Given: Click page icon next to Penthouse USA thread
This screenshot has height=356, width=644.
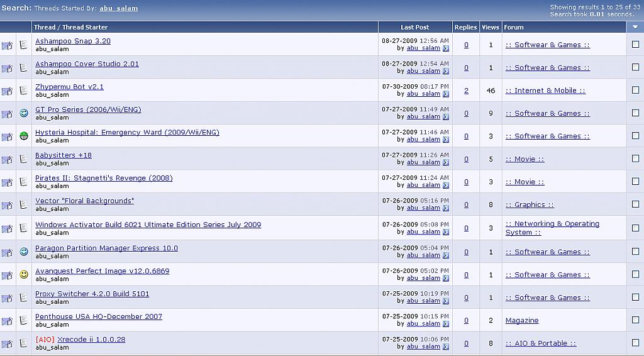Looking at the screenshot, I should click(x=24, y=320).
